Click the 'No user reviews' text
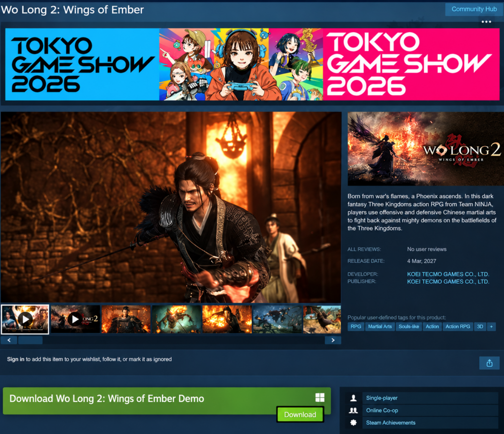 [x=427, y=249]
